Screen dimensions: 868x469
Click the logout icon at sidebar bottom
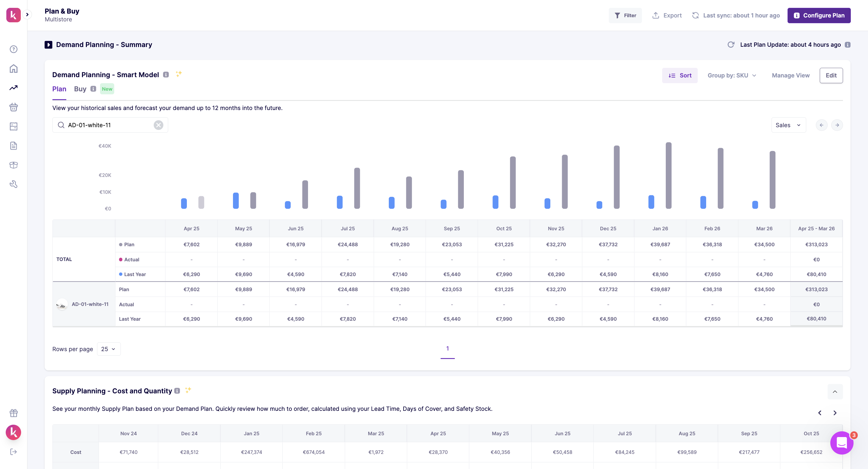point(14,452)
